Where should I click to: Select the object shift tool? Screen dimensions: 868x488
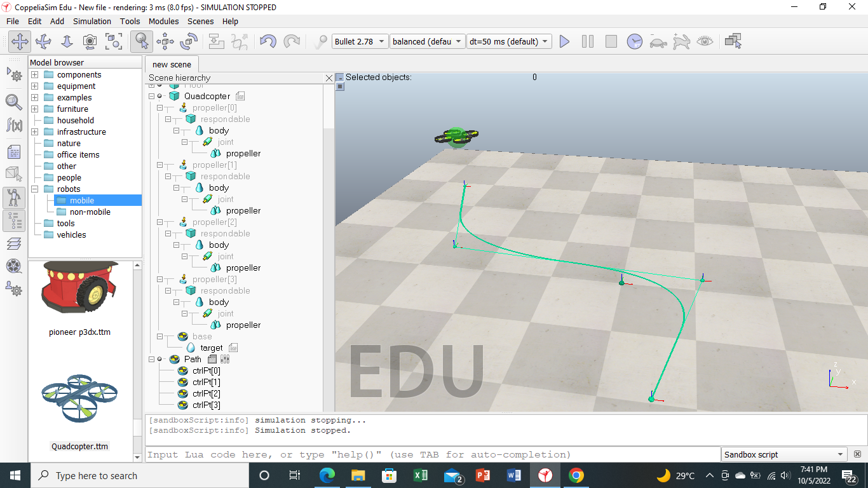(165, 42)
